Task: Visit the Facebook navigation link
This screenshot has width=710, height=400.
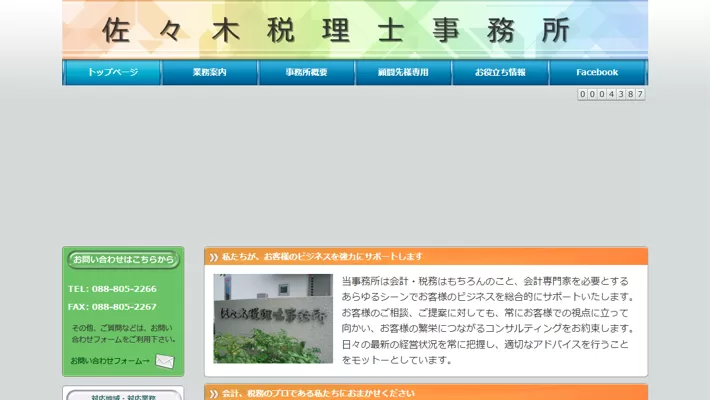Action: point(597,73)
